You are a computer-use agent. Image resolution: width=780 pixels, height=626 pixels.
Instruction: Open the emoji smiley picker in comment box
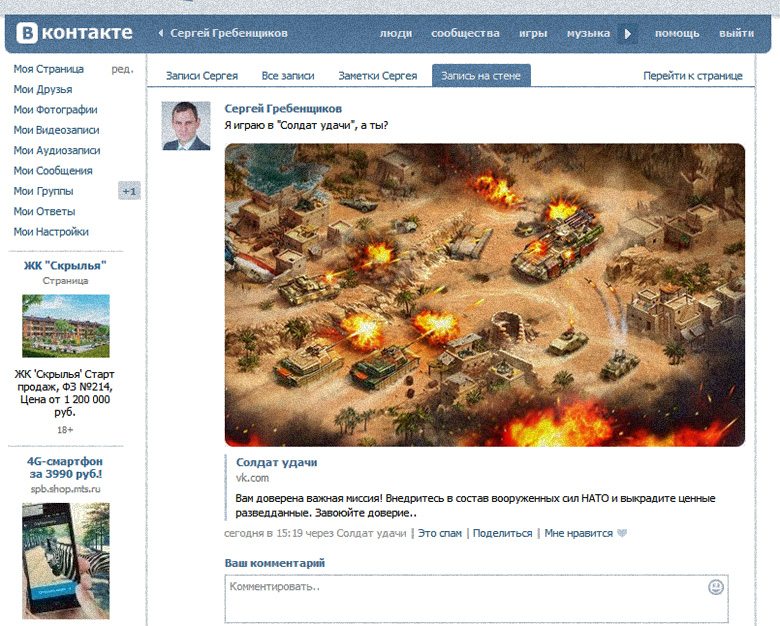tap(715, 587)
